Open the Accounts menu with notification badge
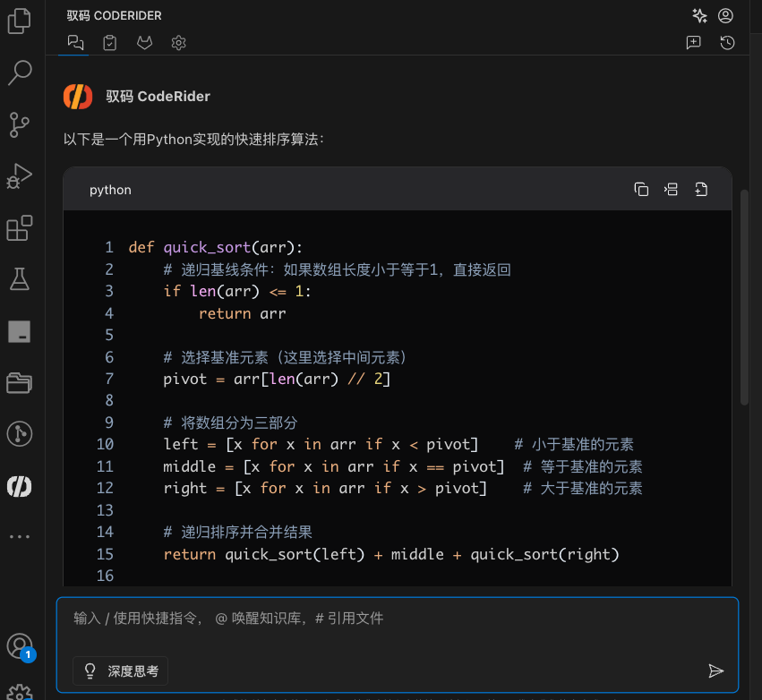The height and width of the screenshot is (700, 762). [x=21, y=647]
